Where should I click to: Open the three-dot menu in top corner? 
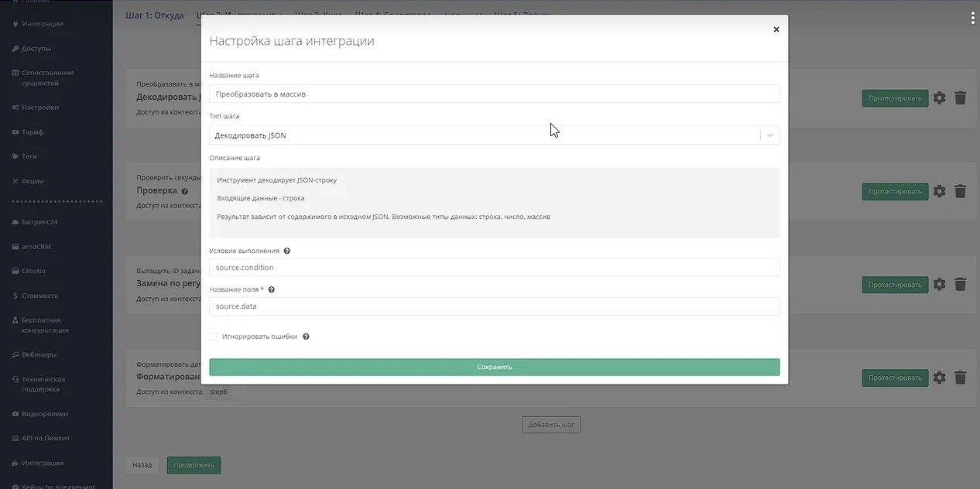(x=973, y=19)
